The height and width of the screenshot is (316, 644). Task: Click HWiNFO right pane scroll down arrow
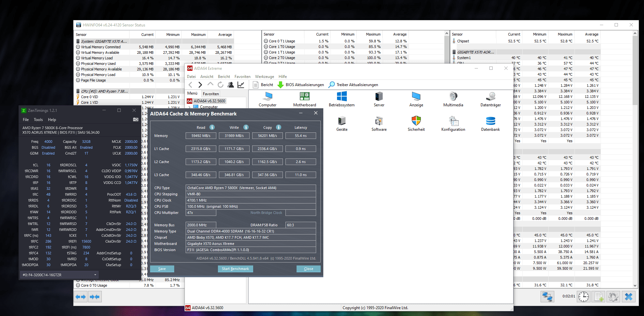[x=635, y=286]
